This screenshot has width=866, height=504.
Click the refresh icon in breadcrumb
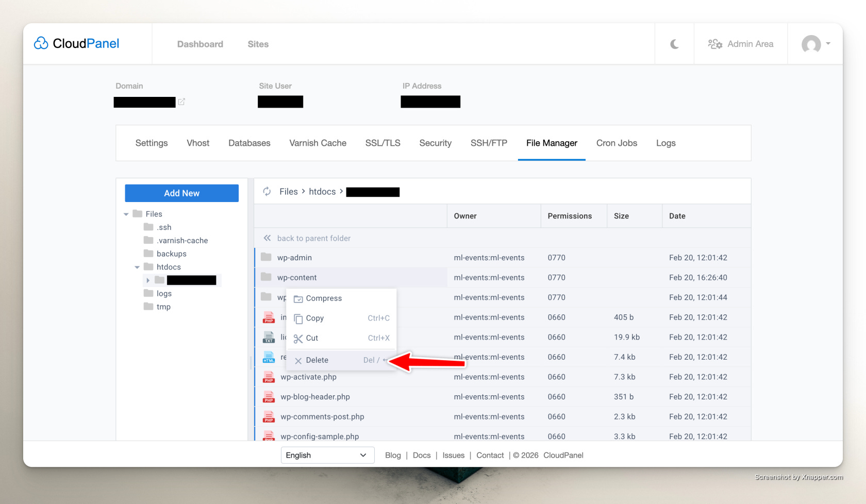(267, 192)
